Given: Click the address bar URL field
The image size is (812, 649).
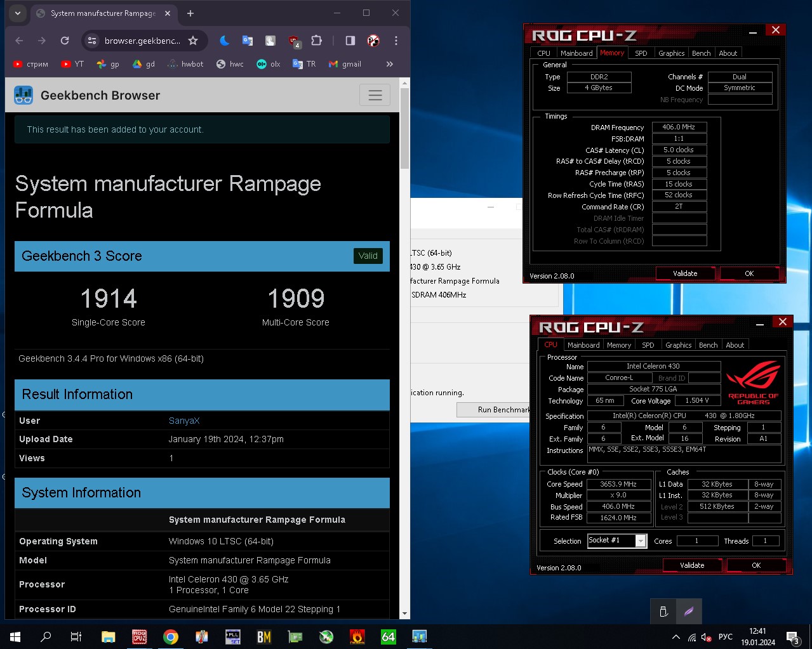Looking at the screenshot, I should tap(142, 41).
